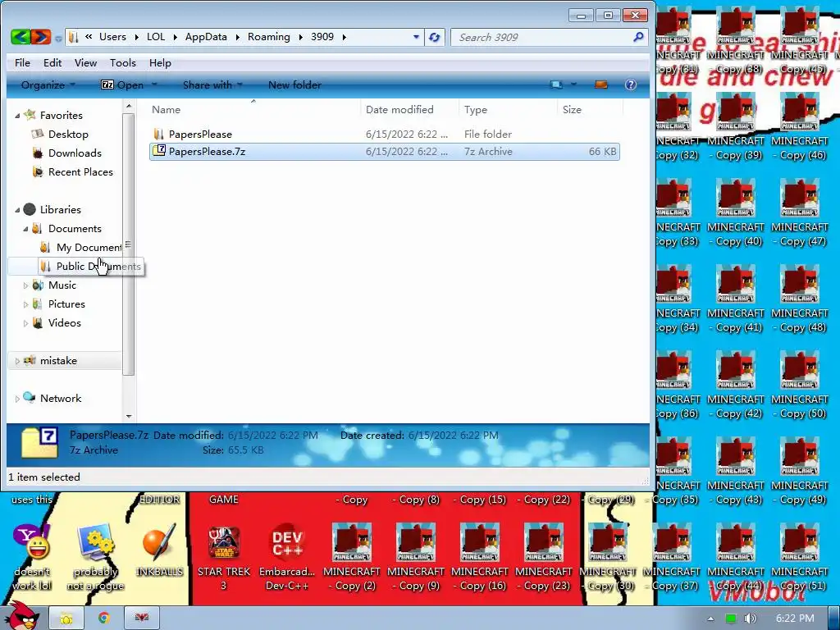Refresh the 3909 folder view
840x630 pixels.
tap(434, 37)
